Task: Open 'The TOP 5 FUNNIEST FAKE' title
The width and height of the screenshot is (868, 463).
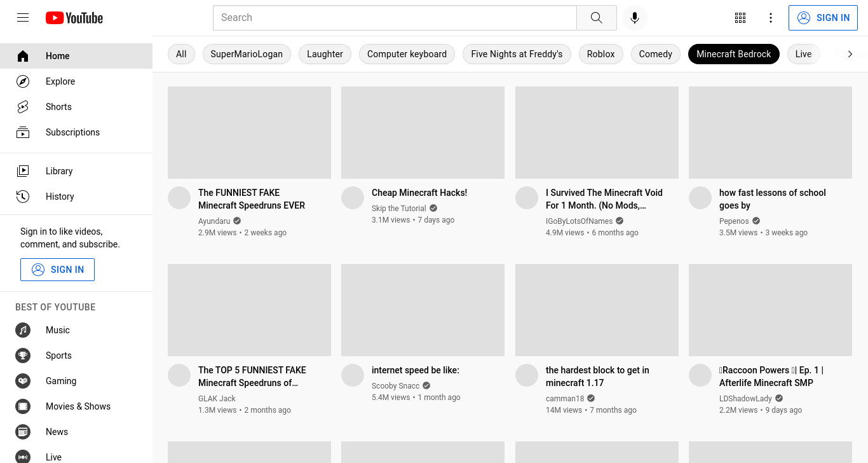Action: (x=252, y=377)
